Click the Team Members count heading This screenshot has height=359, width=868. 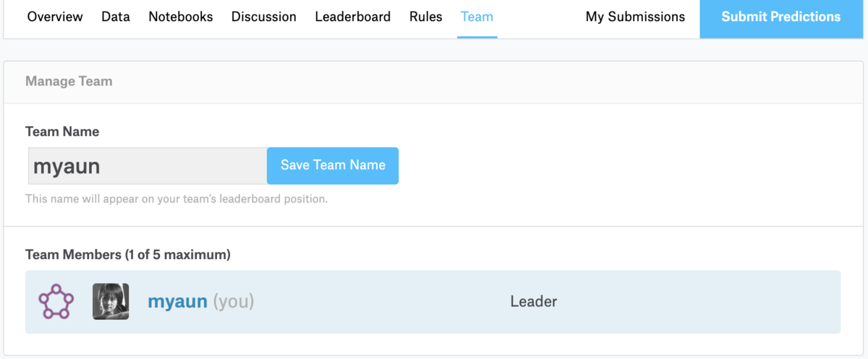(x=128, y=255)
